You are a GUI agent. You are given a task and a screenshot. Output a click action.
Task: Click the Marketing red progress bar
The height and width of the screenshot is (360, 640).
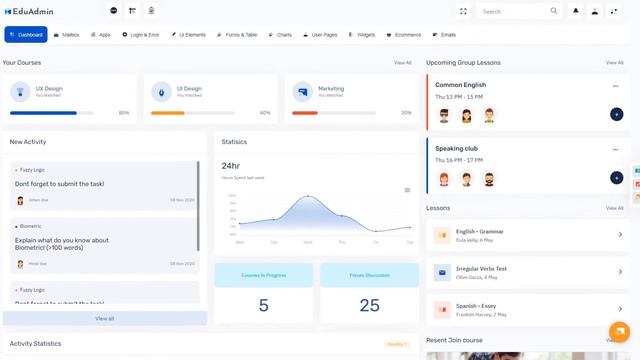coord(305,113)
